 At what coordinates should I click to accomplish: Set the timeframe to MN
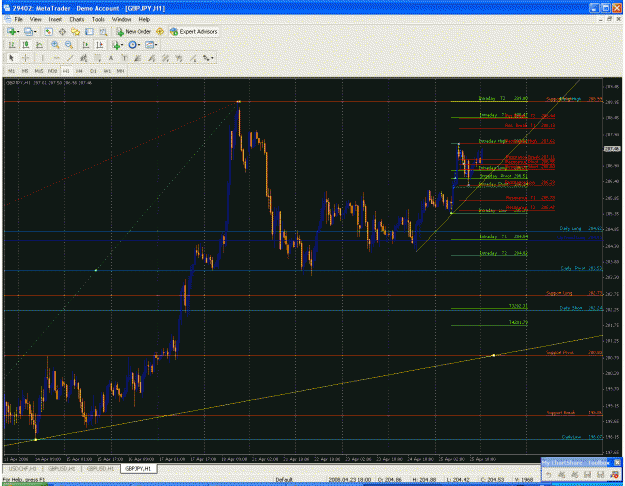pyautogui.click(x=120, y=71)
